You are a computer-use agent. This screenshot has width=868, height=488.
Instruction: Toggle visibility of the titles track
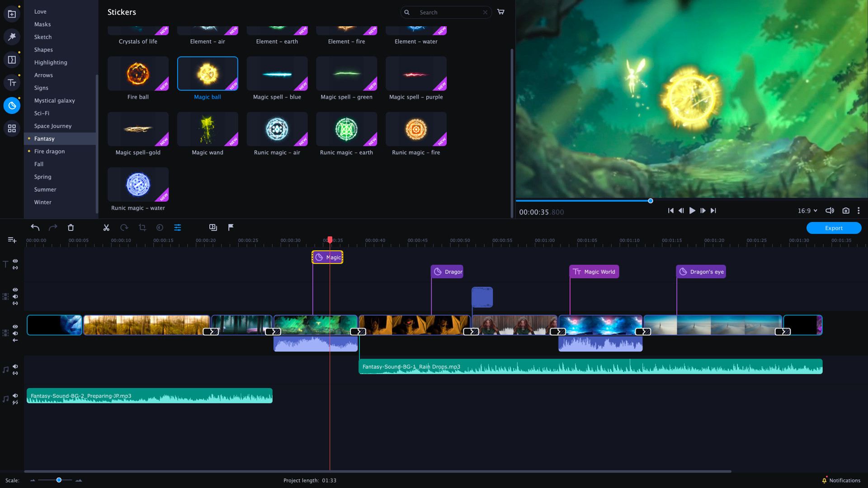pyautogui.click(x=15, y=261)
